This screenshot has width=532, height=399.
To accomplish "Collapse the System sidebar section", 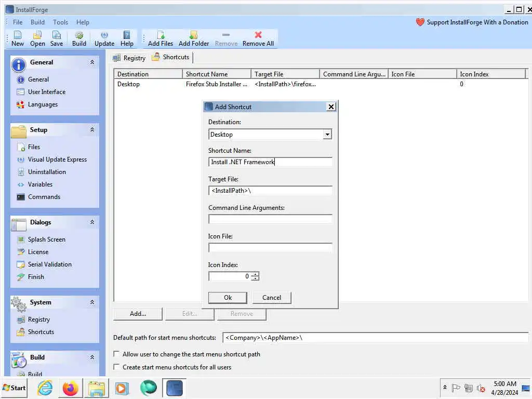I will [x=92, y=302].
